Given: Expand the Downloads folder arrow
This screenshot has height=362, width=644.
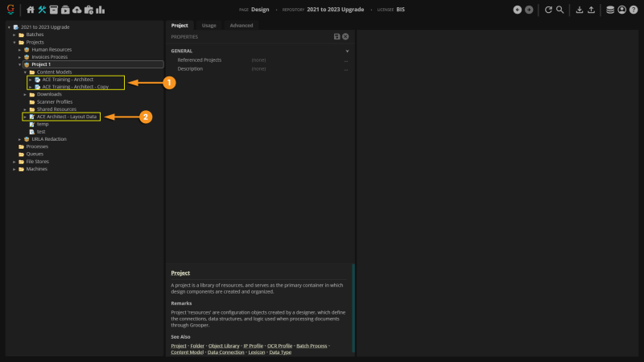Looking at the screenshot, I should [25, 94].
